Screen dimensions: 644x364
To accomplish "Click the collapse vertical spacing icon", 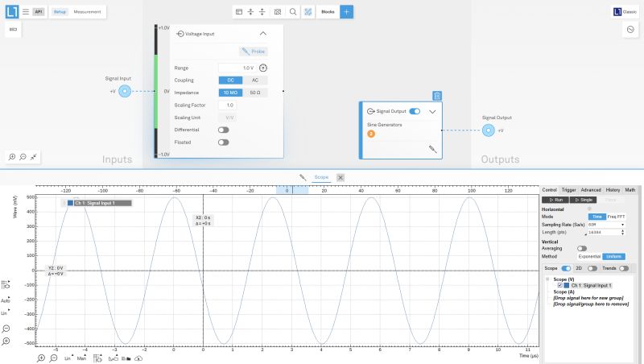I will pyautogui.click(x=250, y=12).
